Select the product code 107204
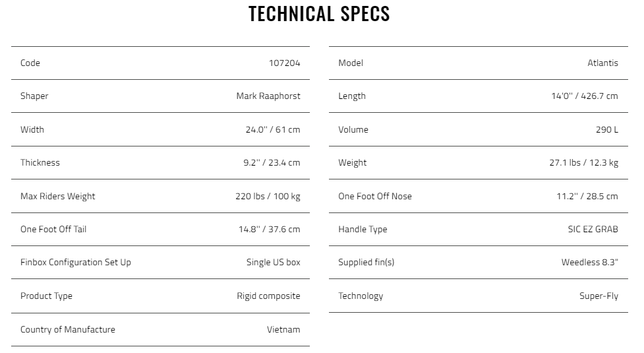The image size is (644, 353). click(x=285, y=63)
